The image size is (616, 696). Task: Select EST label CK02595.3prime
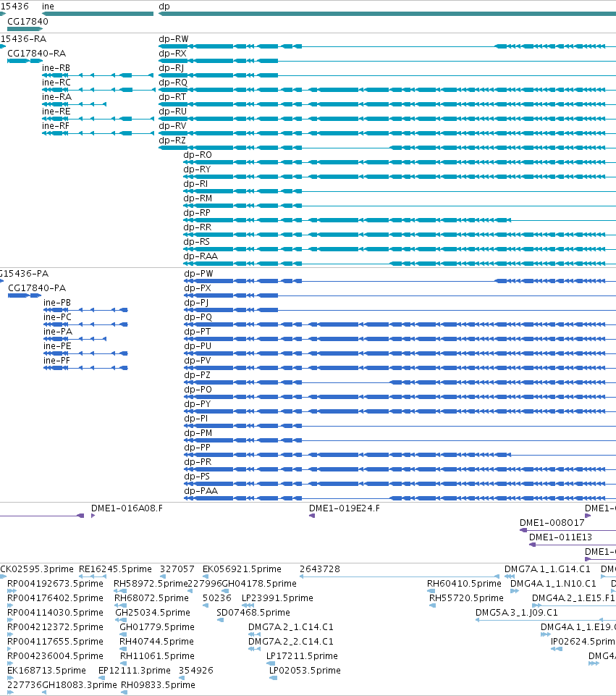click(x=37, y=569)
